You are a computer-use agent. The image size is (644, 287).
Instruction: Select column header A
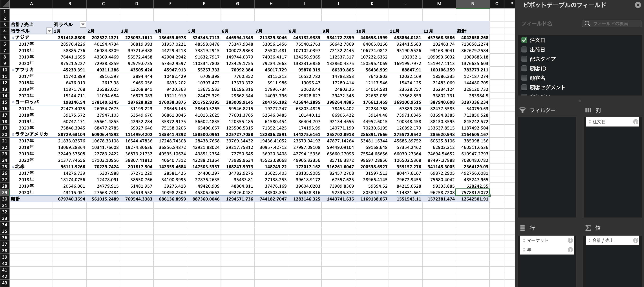click(x=31, y=4)
